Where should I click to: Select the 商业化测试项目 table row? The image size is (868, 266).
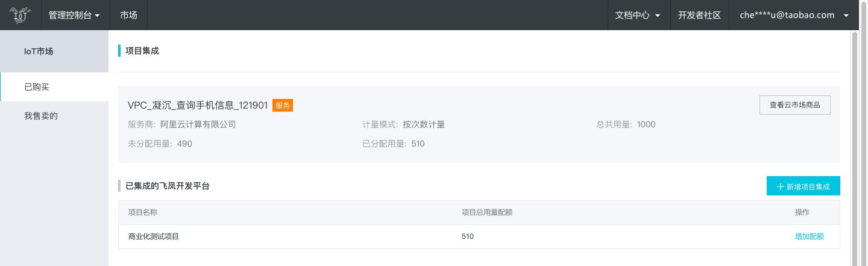coord(479,236)
